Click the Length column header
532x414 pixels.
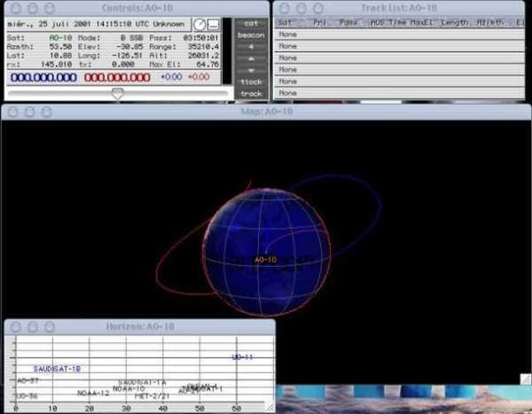pyautogui.click(x=455, y=23)
